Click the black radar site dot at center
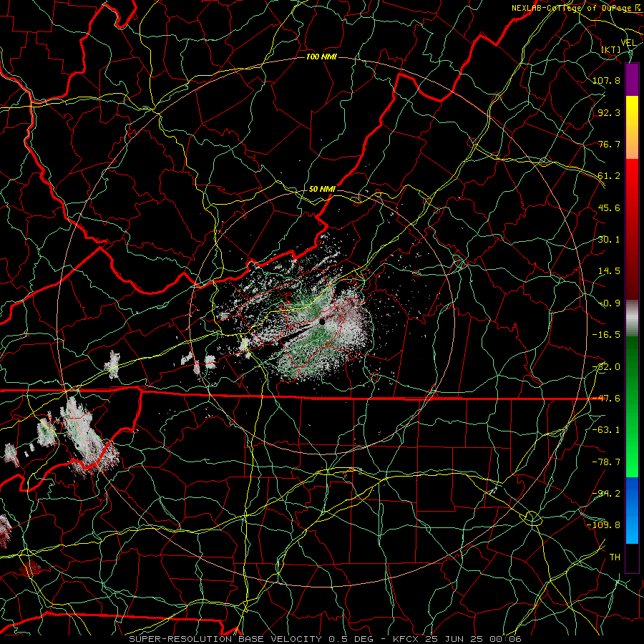Screen dimensions: 644x644 coord(322,322)
